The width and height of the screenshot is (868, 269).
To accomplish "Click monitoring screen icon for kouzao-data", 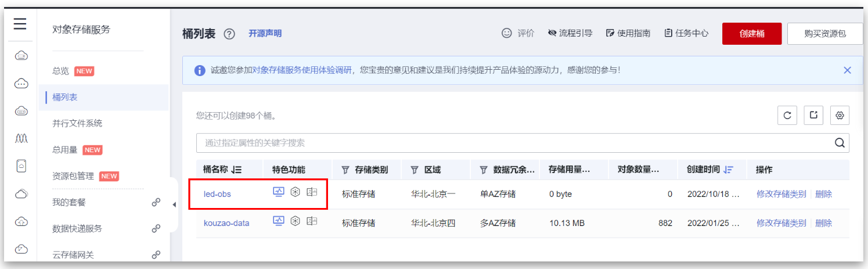I will coord(279,221).
